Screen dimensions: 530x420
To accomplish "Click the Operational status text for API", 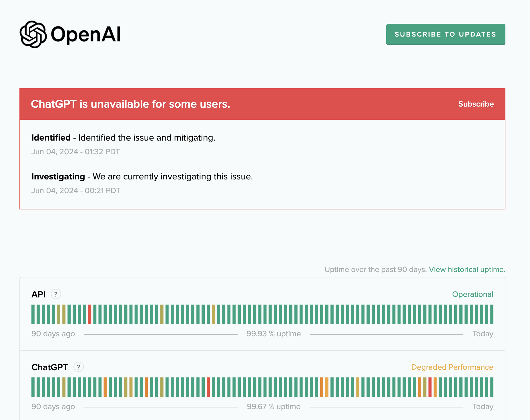I will 473,294.
